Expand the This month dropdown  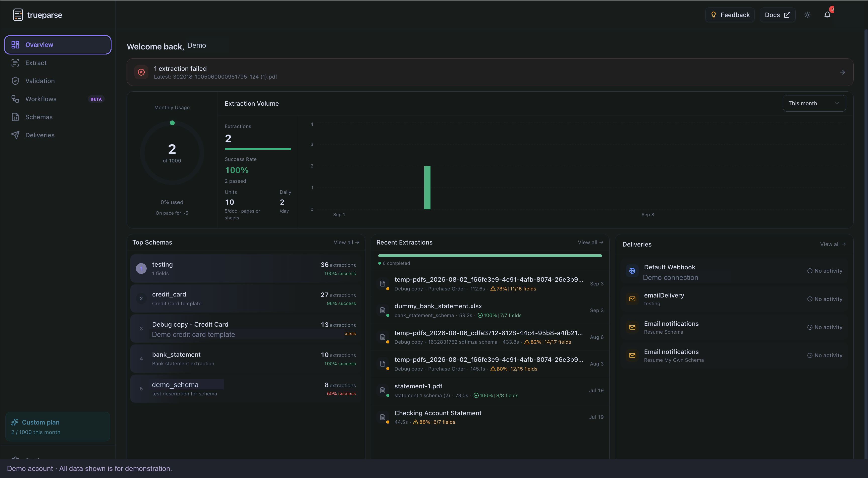coord(814,103)
